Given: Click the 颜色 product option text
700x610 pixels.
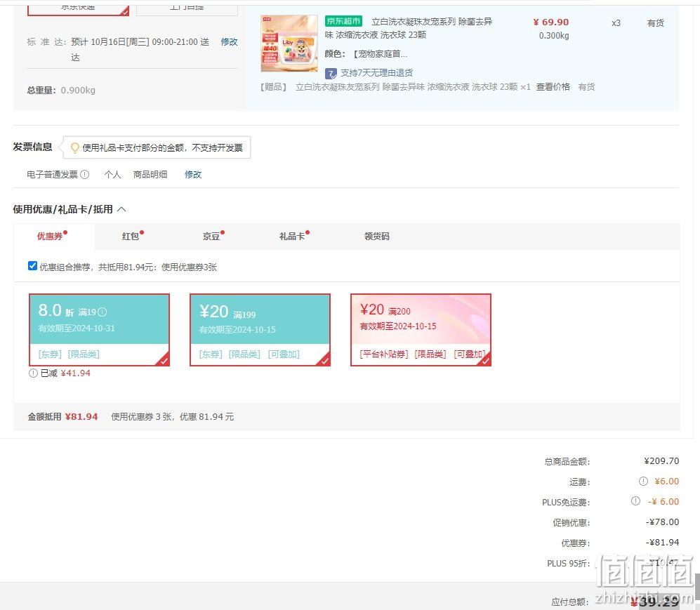Looking at the screenshot, I should 366,54.
